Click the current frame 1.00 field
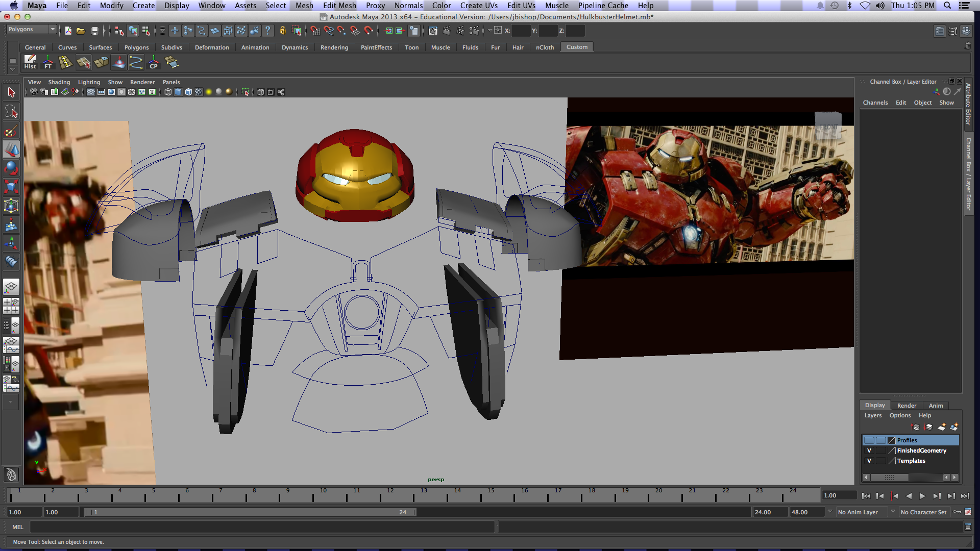This screenshot has height=551, width=980. 839,495
